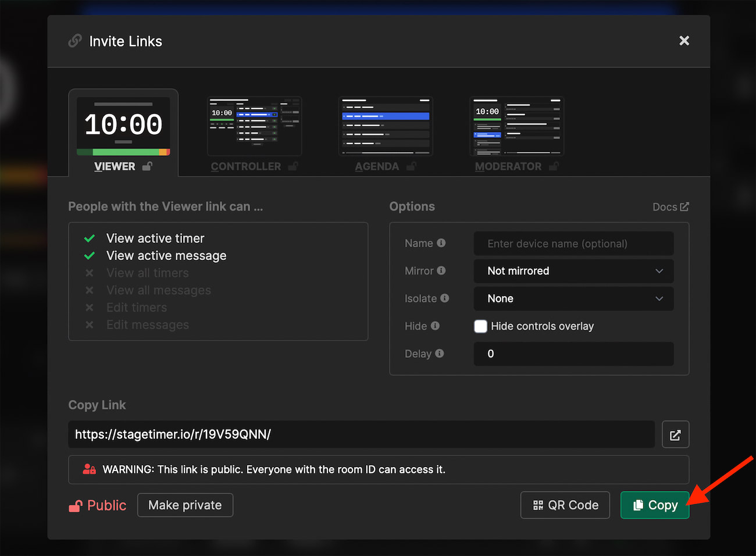This screenshot has height=556, width=756.
Task: Click the QR code icon inside the QR Code button
Action: (x=539, y=505)
